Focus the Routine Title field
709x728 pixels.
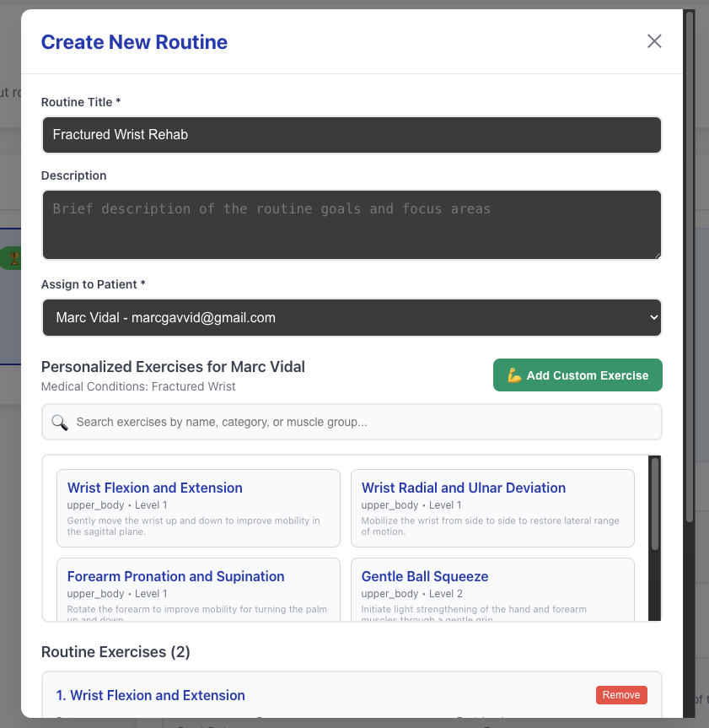click(352, 135)
